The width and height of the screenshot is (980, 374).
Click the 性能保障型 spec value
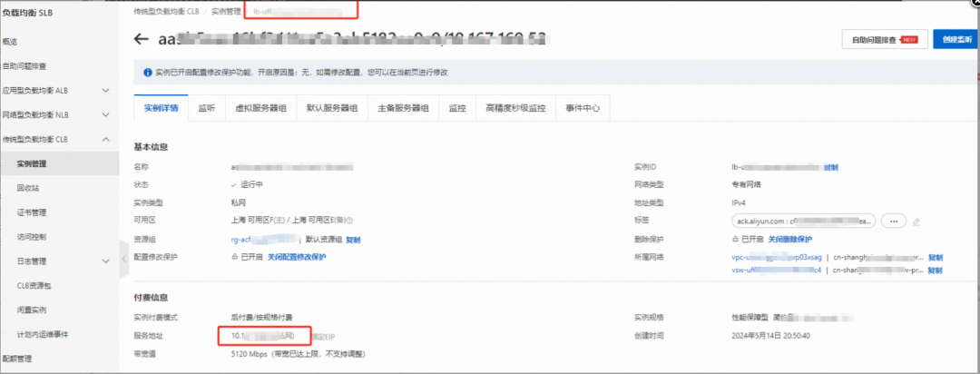click(750, 318)
